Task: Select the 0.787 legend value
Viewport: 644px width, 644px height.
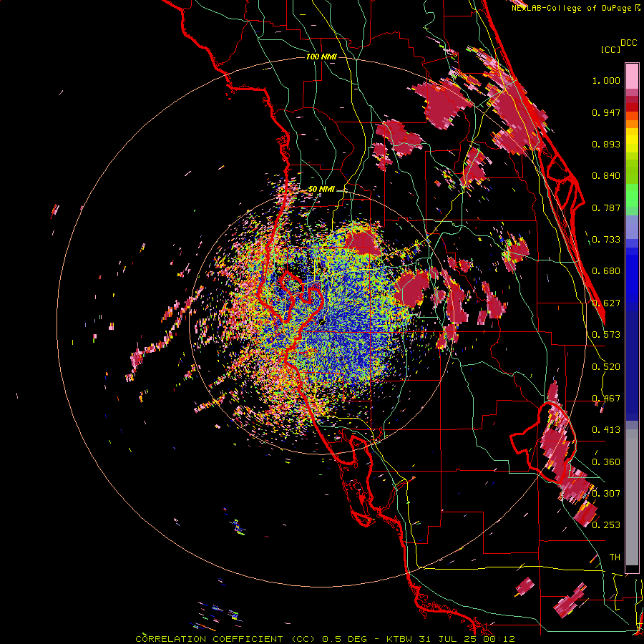Action: click(x=606, y=208)
